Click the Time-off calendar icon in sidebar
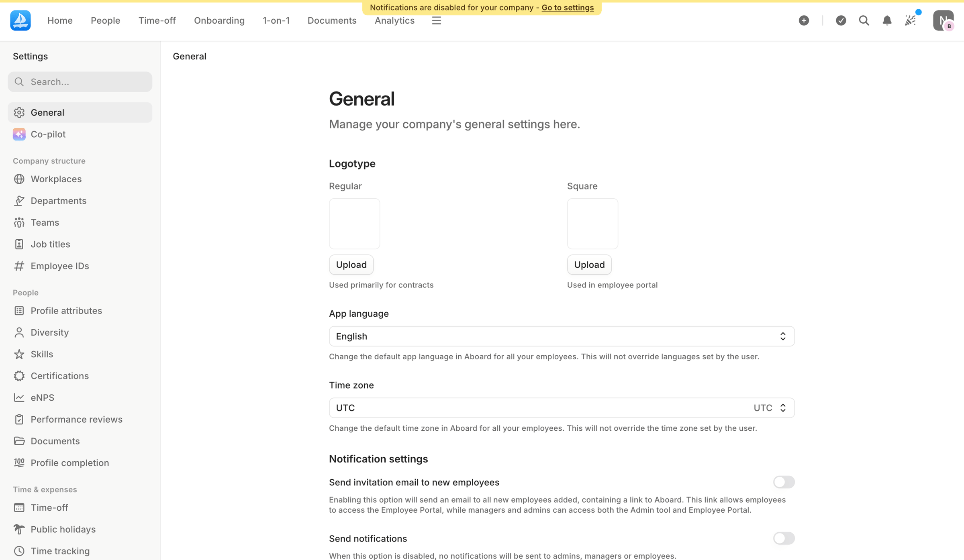The image size is (964, 560). pos(19,507)
